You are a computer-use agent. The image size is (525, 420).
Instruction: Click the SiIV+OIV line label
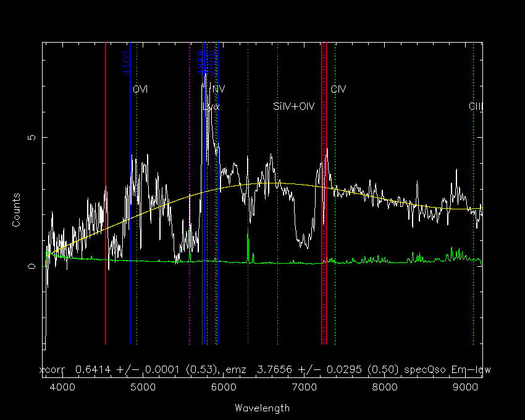(x=294, y=107)
